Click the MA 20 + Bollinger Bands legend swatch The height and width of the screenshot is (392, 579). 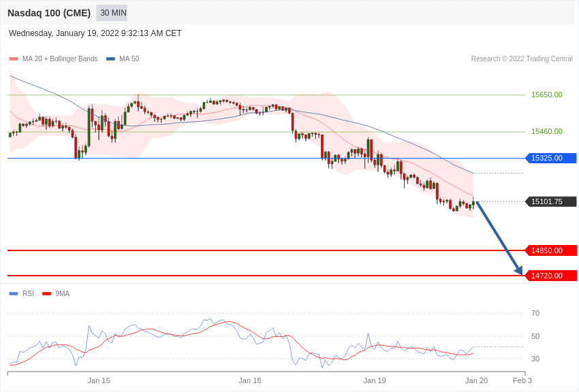[x=14, y=59]
